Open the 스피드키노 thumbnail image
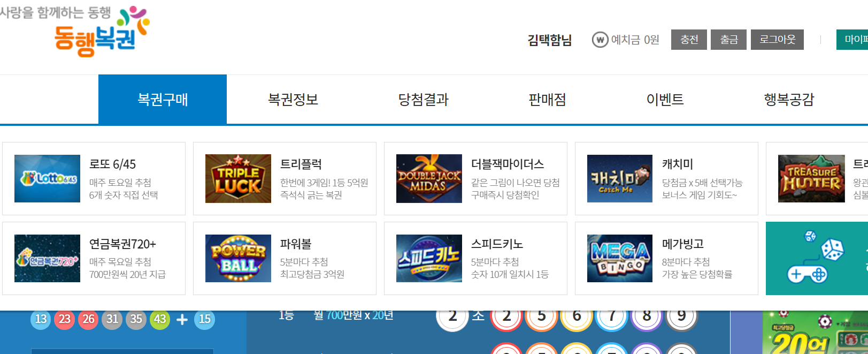This screenshot has width=868, height=354. [429, 258]
